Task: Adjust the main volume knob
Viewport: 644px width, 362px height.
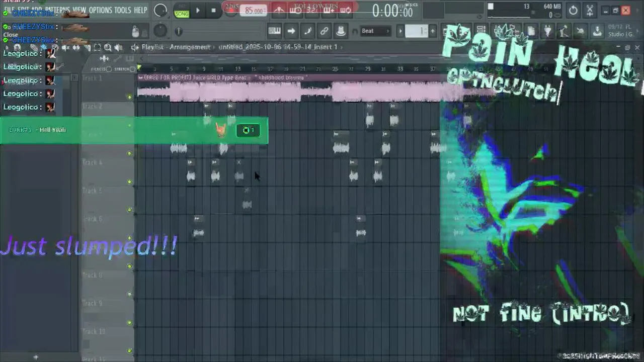Action: (x=160, y=10)
